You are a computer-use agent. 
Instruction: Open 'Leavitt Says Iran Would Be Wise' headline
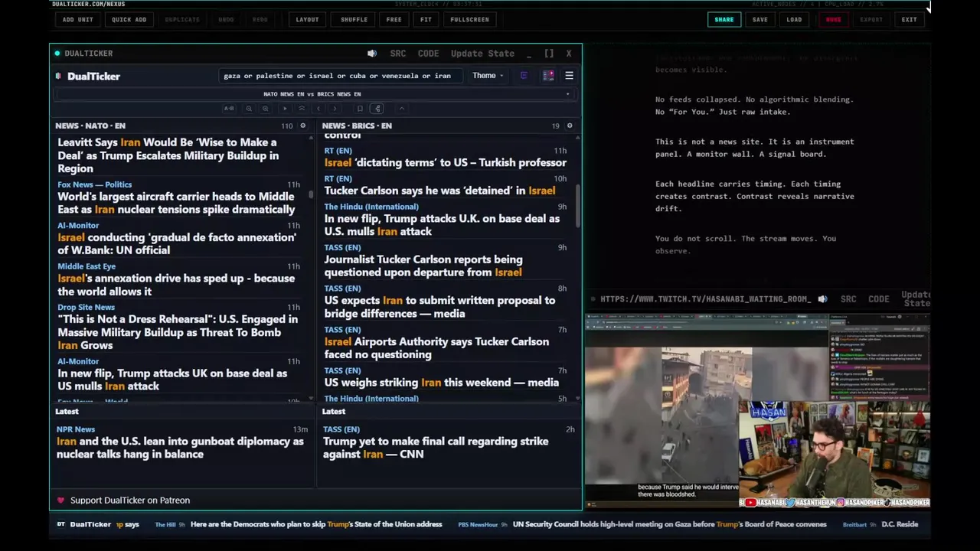pos(168,155)
